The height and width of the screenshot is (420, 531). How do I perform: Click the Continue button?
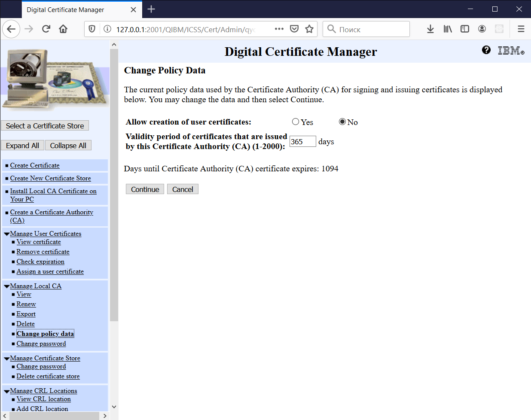(145, 189)
